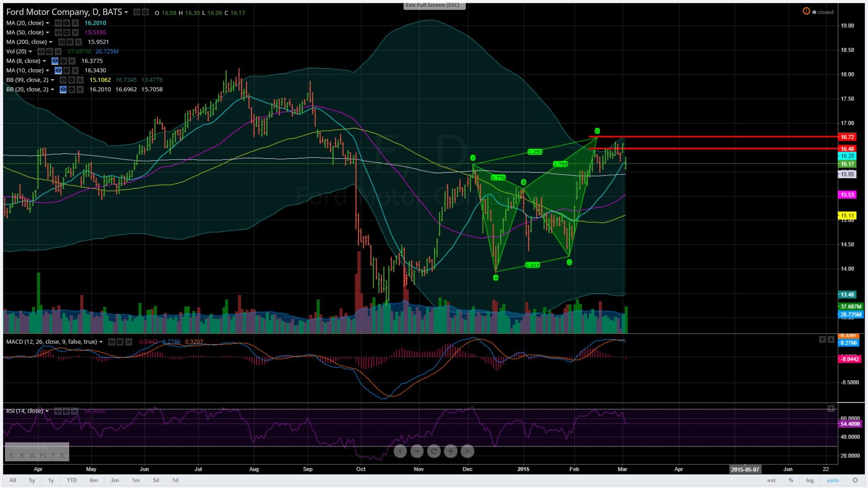Select the YTD time range
The image size is (868, 488).
pos(71,480)
